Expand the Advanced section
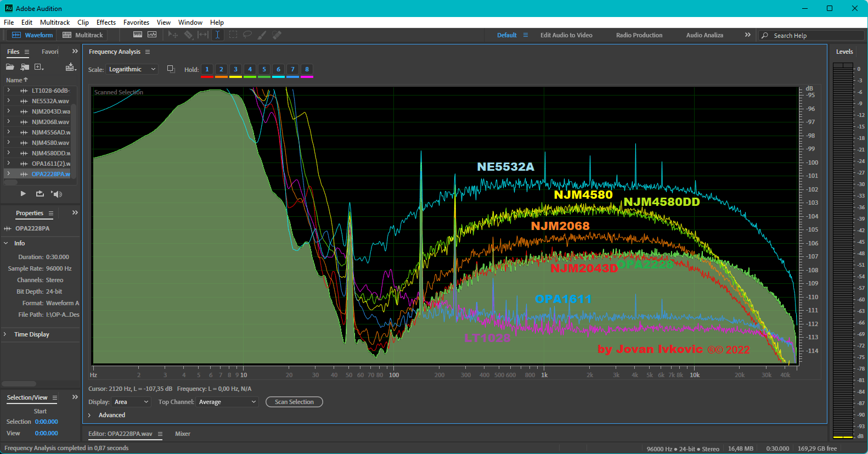This screenshot has width=868, height=454. point(89,416)
